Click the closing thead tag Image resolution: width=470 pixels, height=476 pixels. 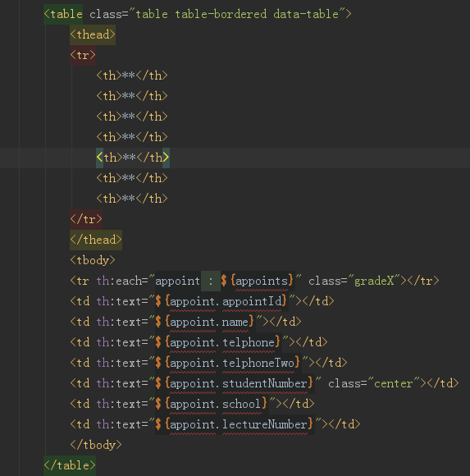coord(96,240)
